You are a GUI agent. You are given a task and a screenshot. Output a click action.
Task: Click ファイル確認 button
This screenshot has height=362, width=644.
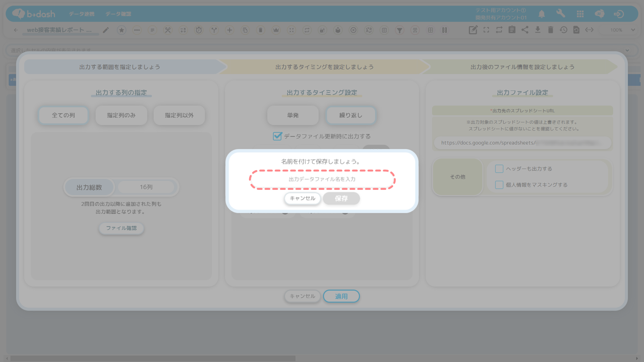click(121, 228)
